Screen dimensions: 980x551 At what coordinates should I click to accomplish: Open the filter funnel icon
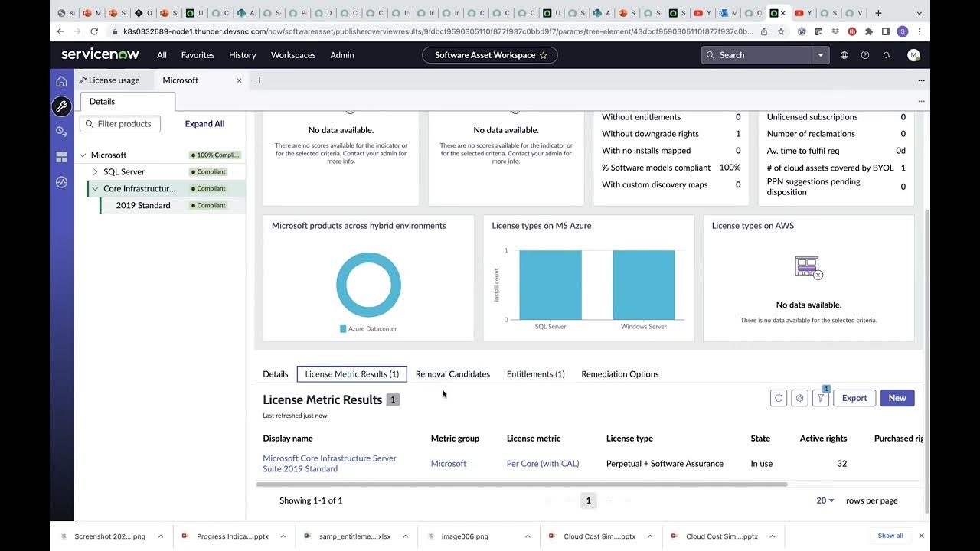(x=821, y=398)
